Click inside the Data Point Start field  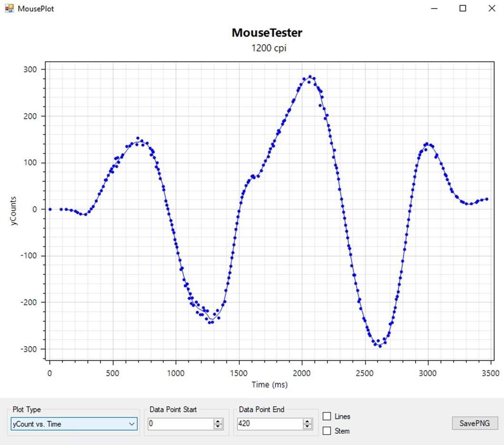180,424
